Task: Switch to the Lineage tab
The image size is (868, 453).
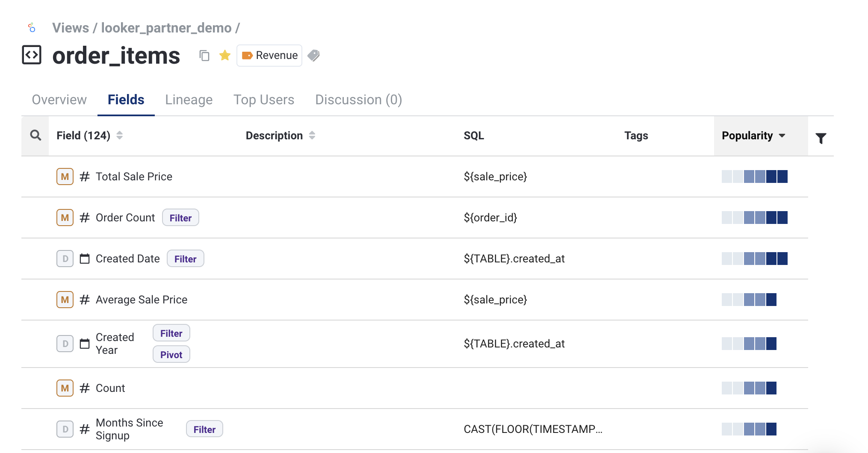Action: (189, 100)
